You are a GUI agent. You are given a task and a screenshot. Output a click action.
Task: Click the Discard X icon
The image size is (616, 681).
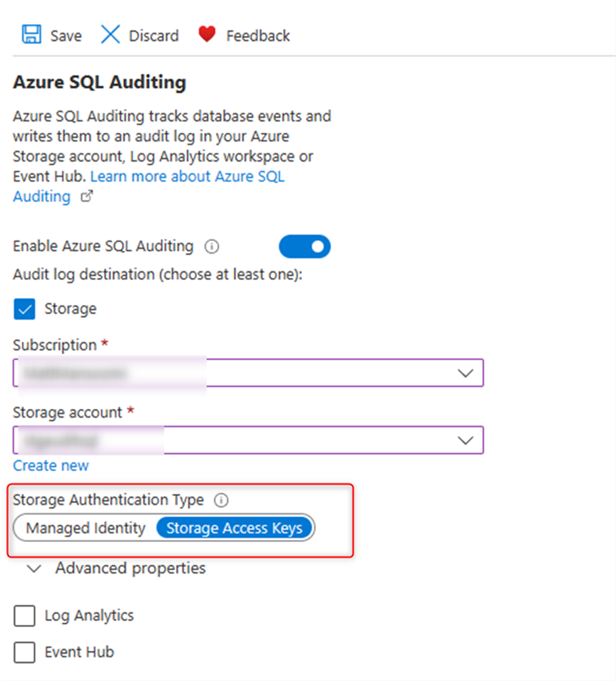(x=110, y=34)
